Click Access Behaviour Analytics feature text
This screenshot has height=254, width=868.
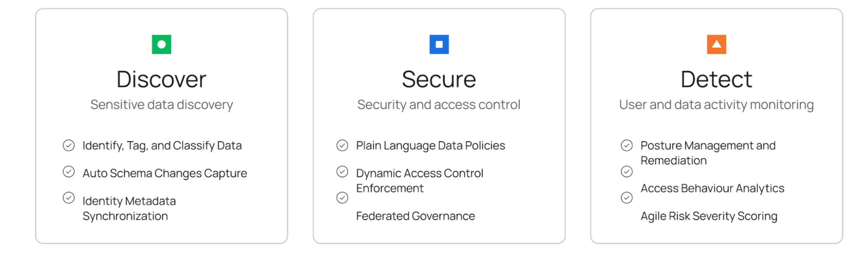[x=713, y=188]
